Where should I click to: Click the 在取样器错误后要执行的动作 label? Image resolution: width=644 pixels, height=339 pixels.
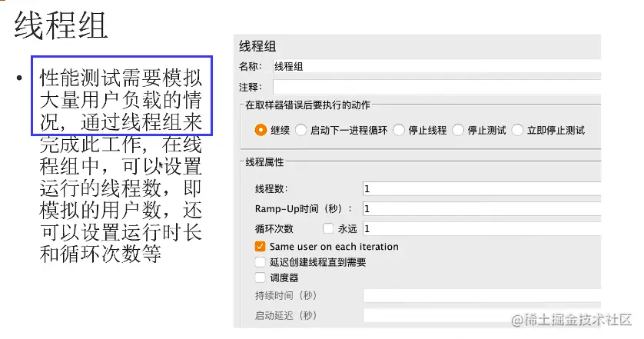point(307,105)
